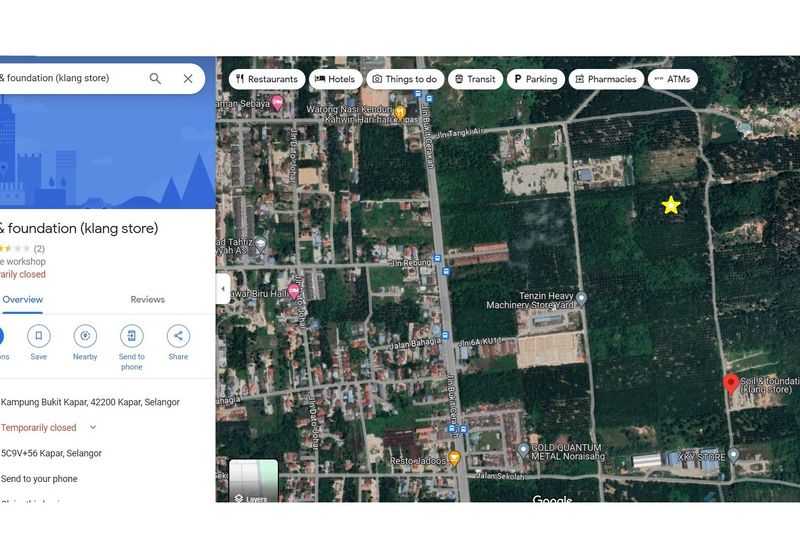
Task: Click the Nearby icon button
Action: tap(85, 336)
